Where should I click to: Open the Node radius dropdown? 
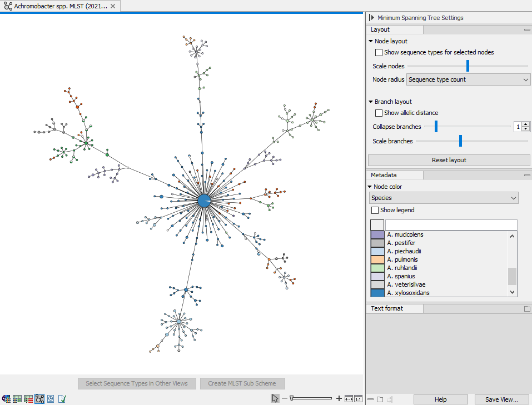click(x=469, y=79)
